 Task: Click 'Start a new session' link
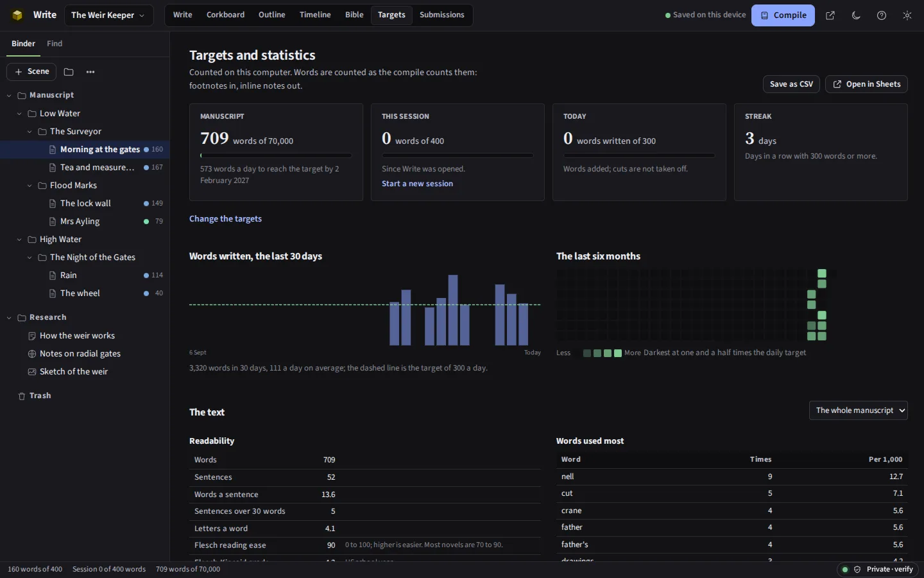point(417,184)
